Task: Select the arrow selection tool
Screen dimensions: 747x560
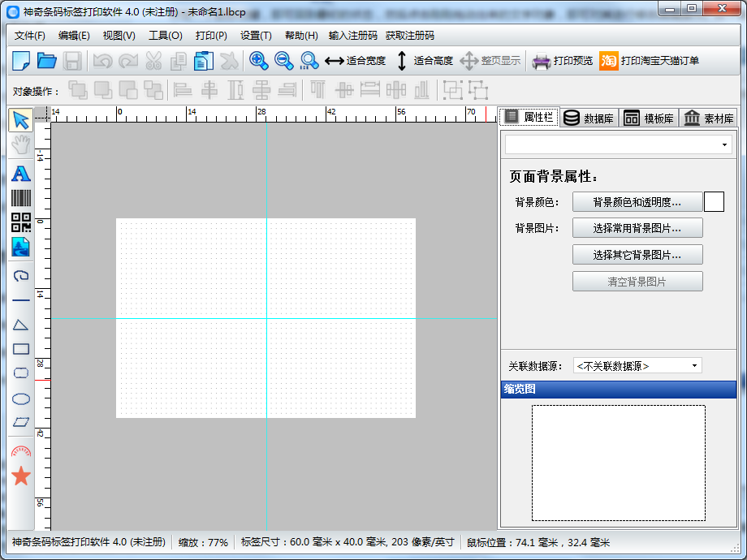Action: (x=20, y=120)
